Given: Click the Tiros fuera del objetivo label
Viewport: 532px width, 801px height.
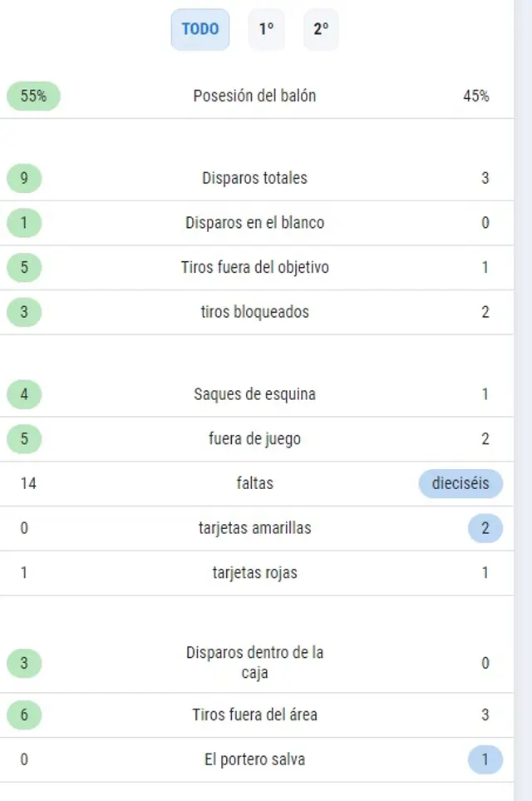Looking at the screenshot, I should [x=254, y=268].
